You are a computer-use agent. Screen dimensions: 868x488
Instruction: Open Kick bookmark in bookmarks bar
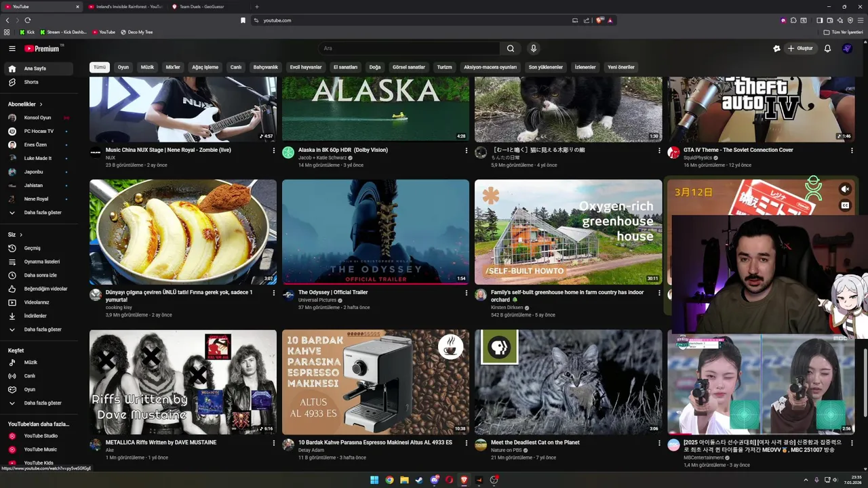(x=27, y=32)
